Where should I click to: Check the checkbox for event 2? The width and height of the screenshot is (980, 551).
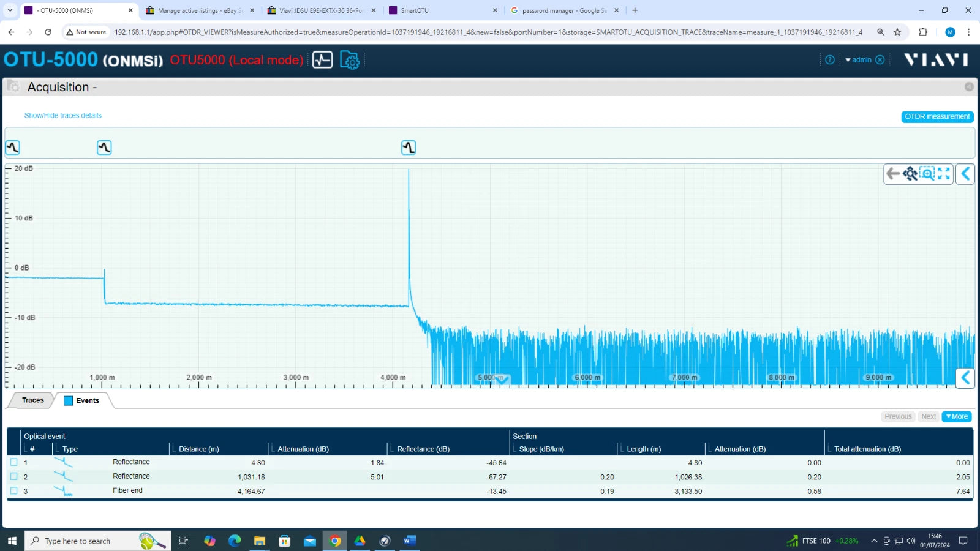[13, 476]
